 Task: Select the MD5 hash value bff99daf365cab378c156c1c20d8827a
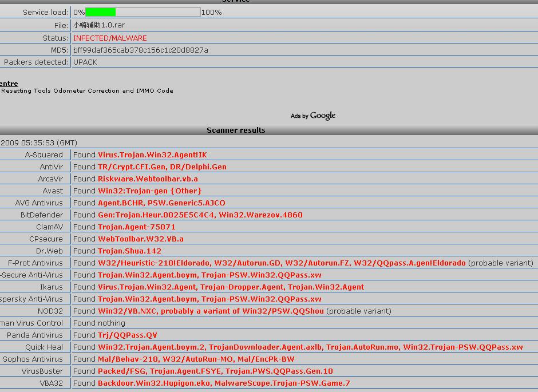[x=141, y=50]
